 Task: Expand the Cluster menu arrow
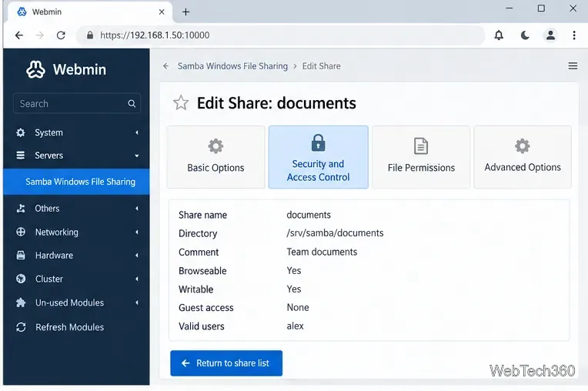[x=137, y=279]
